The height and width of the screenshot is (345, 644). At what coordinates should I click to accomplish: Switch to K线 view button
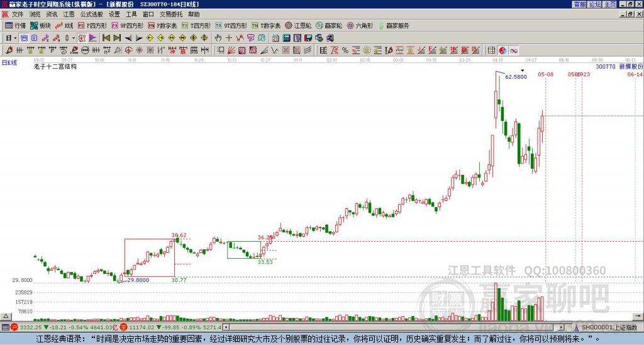coord(65,25)
